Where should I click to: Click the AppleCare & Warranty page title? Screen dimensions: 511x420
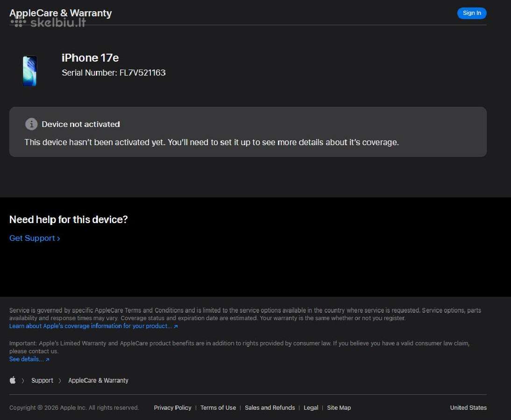[x=61, y=13]
